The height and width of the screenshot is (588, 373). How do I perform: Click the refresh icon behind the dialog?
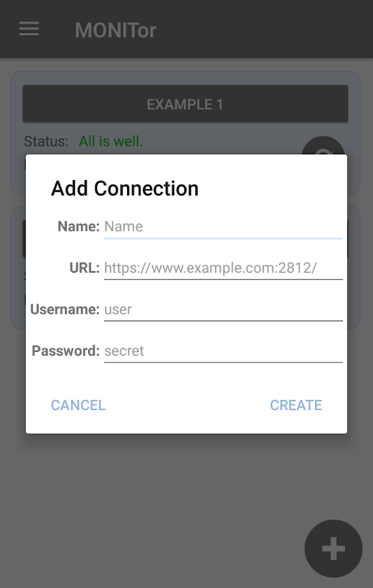(x=323, y=146)
